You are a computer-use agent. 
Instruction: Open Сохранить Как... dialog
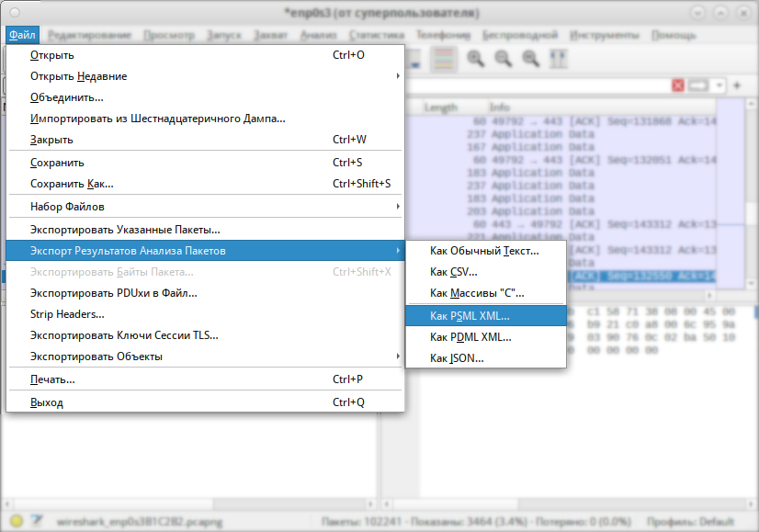(205, 184)
